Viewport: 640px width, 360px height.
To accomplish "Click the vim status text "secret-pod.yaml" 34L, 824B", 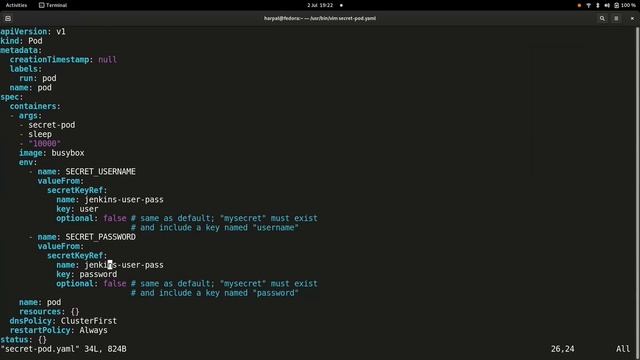I will [x=63, y=349].
